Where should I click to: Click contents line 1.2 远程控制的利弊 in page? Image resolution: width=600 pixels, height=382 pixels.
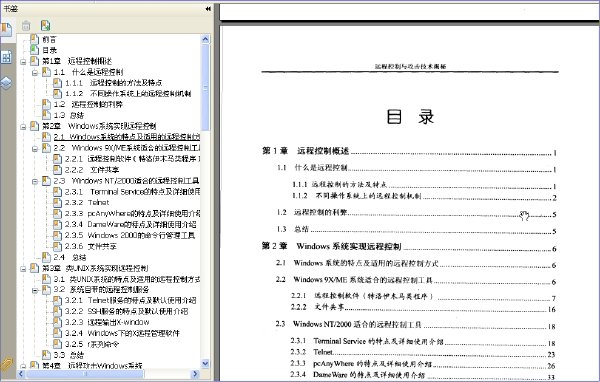click(x=416, y=212)
